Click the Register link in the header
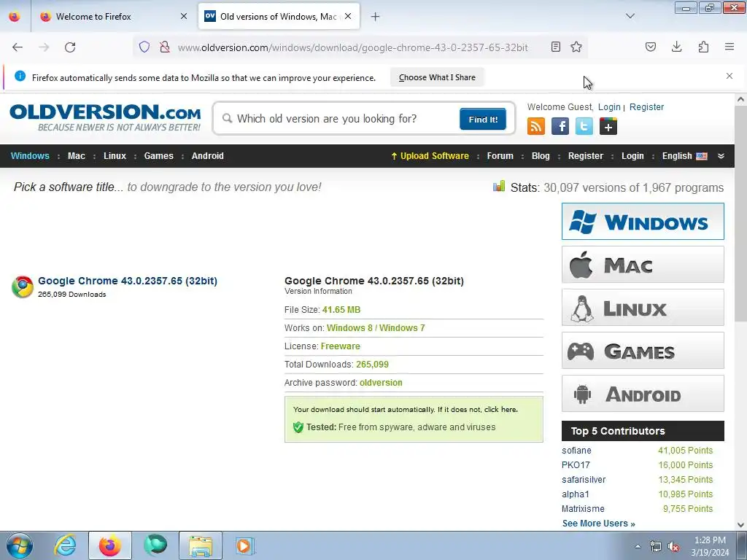Viewport: 747px width, 560px height. point(646,107)
